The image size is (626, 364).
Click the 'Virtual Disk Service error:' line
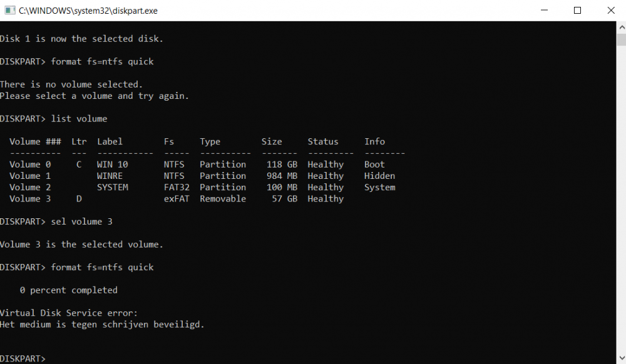coord(68,313)
